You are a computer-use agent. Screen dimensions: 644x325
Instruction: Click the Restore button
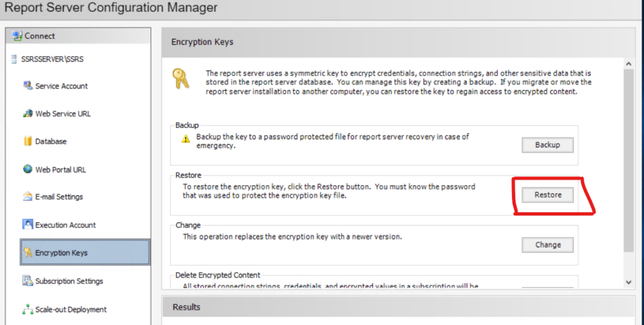click(x=548, y=195)
